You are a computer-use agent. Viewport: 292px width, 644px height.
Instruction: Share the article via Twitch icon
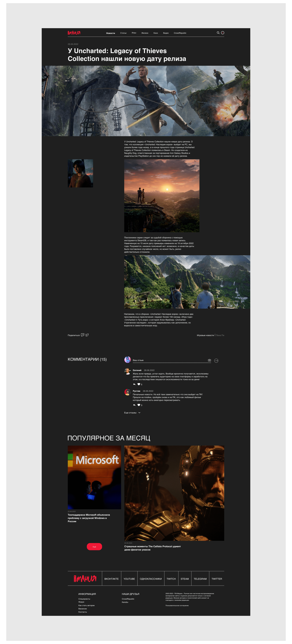click(x=83, y=335)
